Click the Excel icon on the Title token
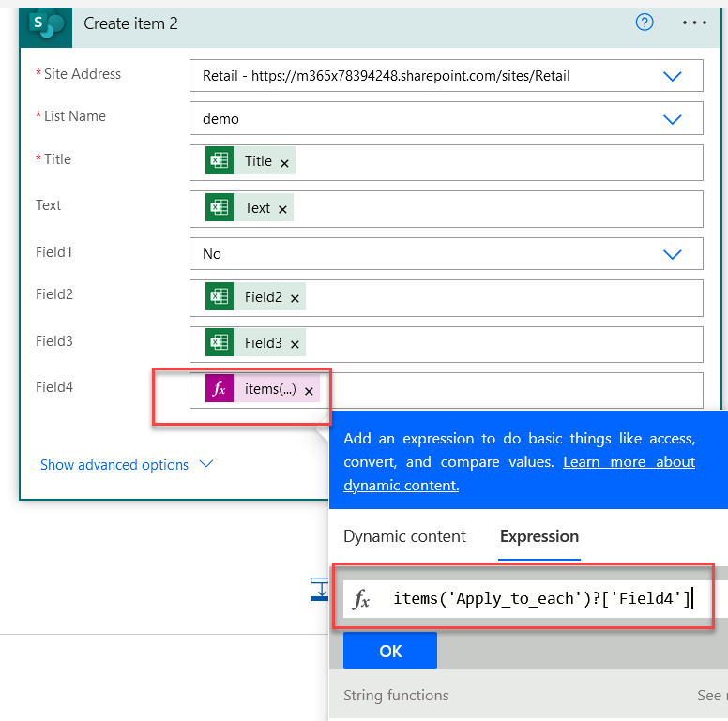The image size is (728, 721). (x=220, y=160)
